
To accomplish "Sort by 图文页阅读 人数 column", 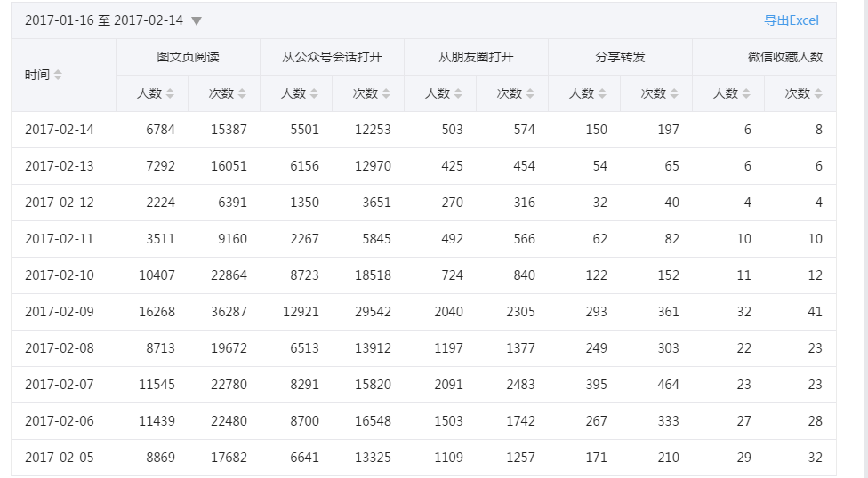I will pyautogui.click(x=170, y=93).
